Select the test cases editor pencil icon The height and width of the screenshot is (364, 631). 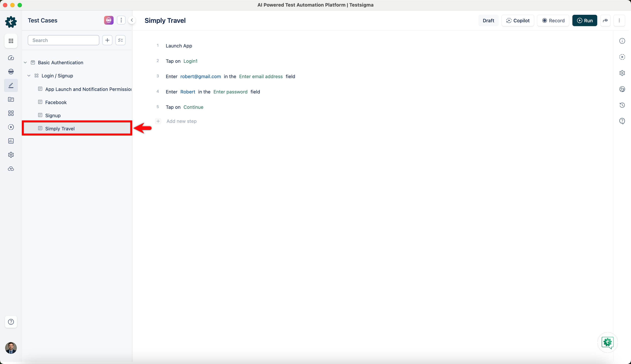[x=11, y=85]
